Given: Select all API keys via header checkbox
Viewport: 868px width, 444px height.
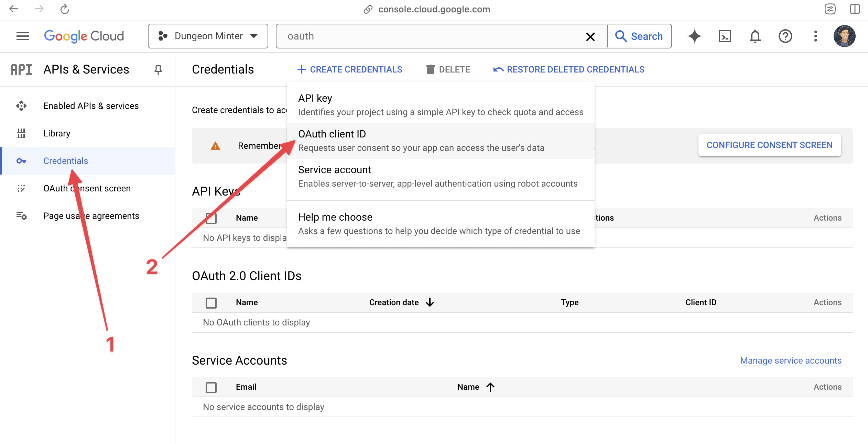Looking at the screenshot, I should 211,218.
